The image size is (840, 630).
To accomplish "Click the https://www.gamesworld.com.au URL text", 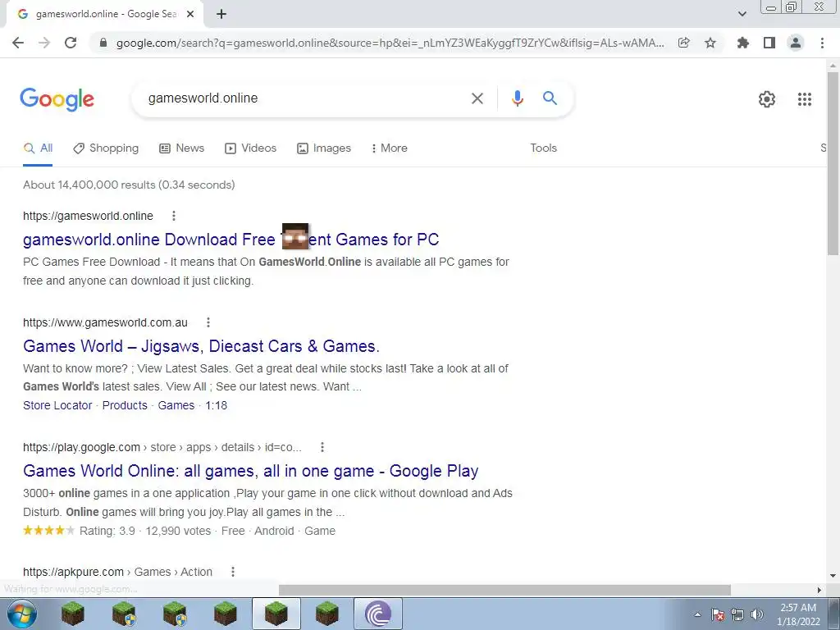I will coord(106,322).
